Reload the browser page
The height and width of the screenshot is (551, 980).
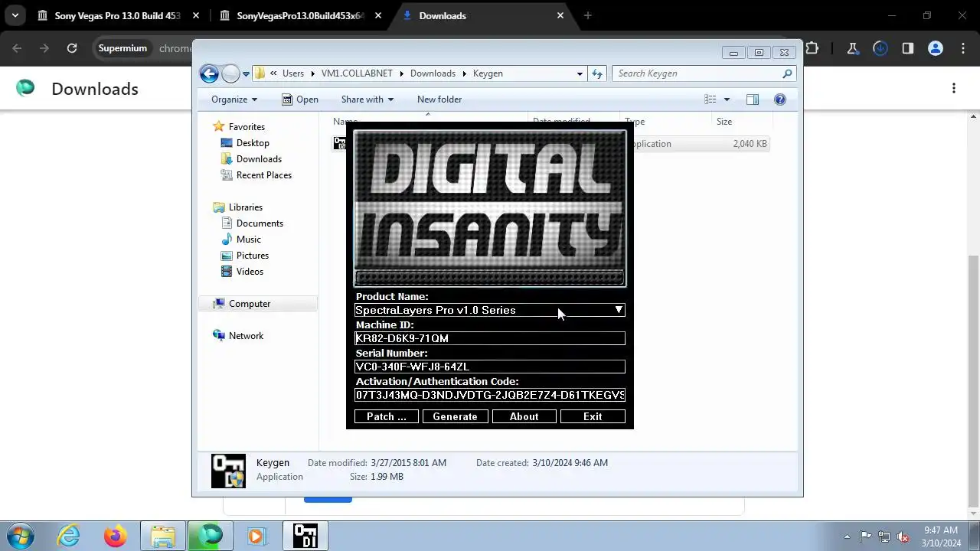[x=72, y=48]
